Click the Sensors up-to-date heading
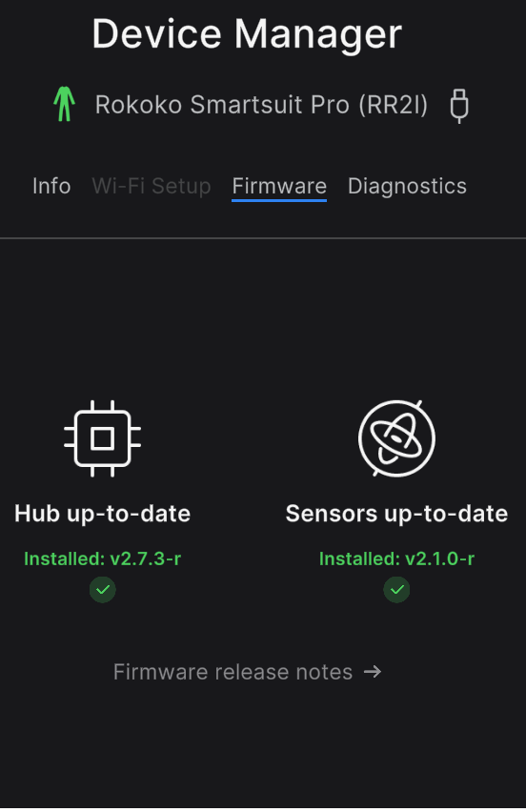Screen dimensions: 526x812 (x=396, y=514)
